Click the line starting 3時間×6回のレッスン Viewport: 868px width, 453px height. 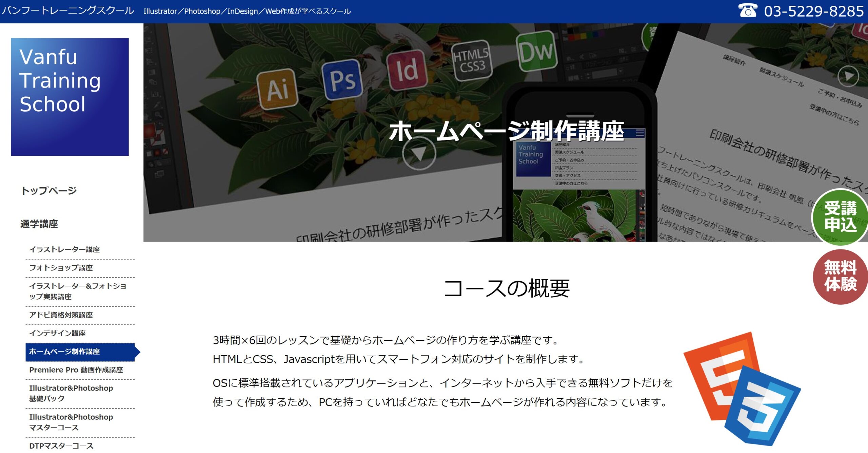point(387,340)
